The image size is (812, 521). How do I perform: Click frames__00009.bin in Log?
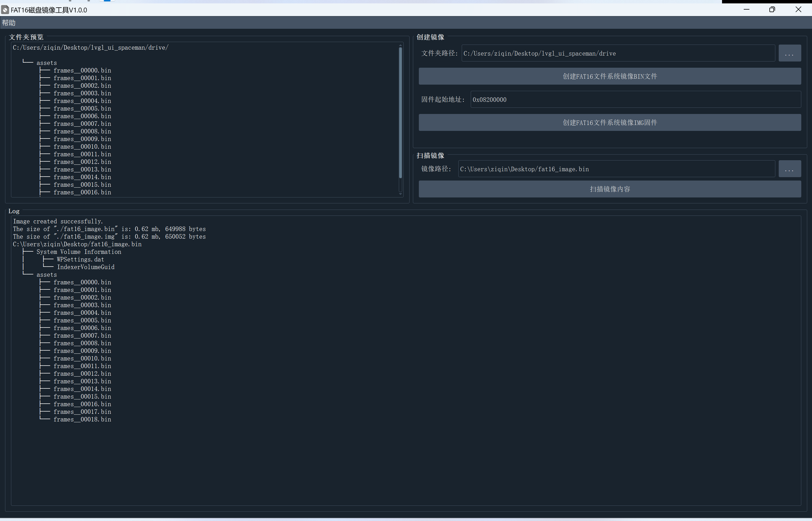pos(82,351)
